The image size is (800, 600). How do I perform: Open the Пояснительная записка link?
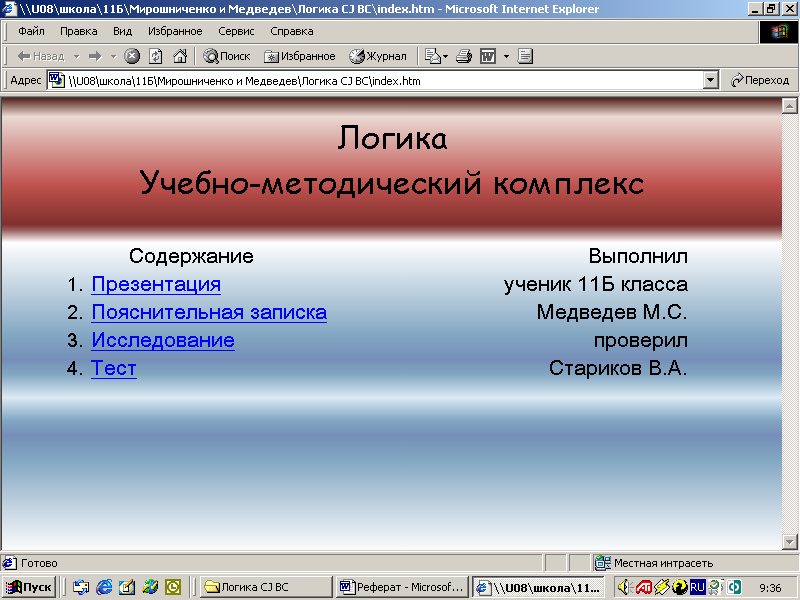[x=209, y=312]
